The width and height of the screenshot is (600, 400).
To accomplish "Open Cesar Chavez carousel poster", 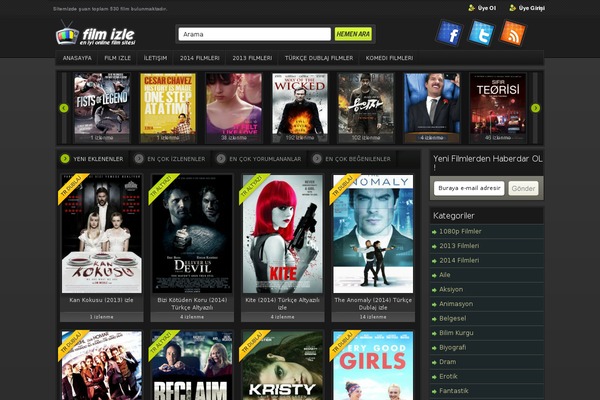I will [168, 108].
